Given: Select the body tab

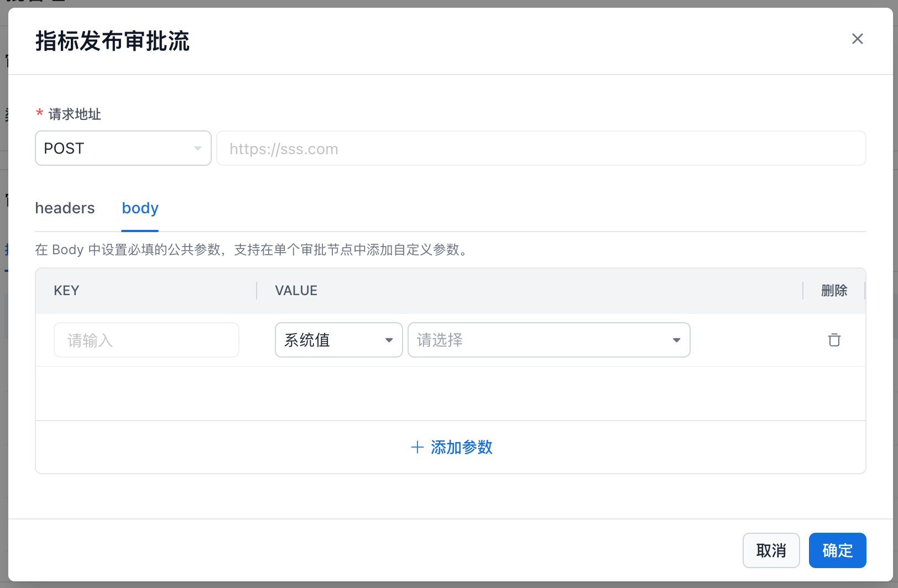Looking at the screenshot, I should (140, 208).
